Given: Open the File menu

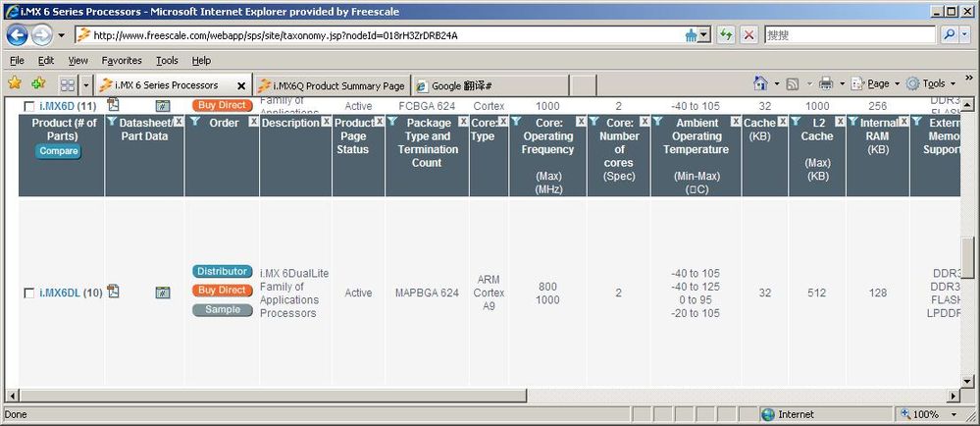Looking at the screenshot, I should click(x=17, y=61).
